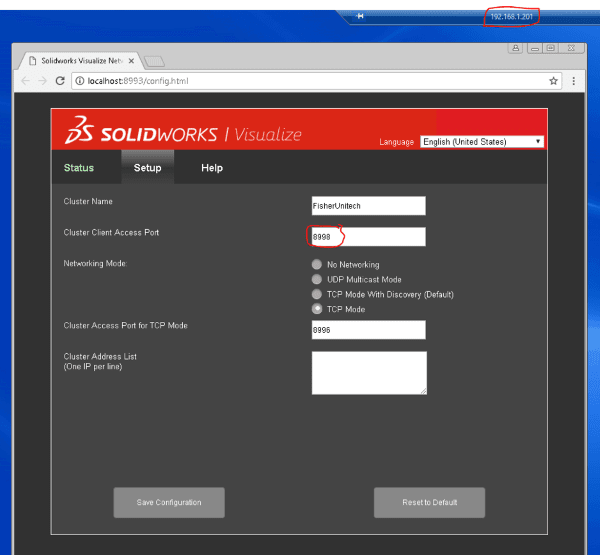Minimize the Chrome browser window
Viewport: 600px width, 555px height.
[x=535, y=48]
